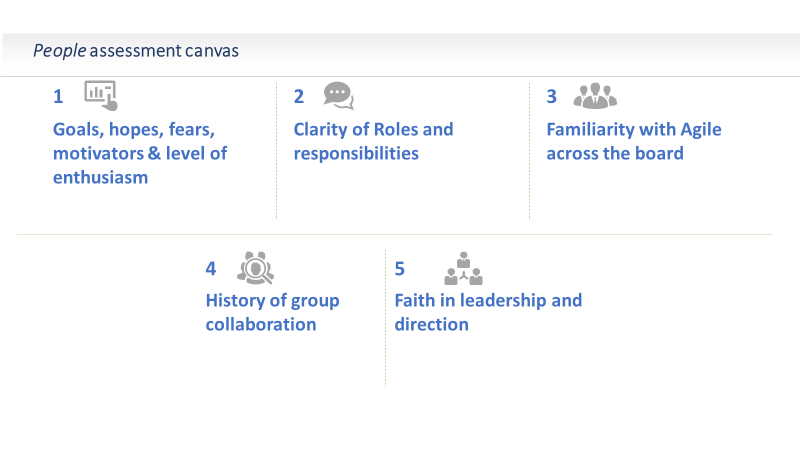
Task: Click the group of people icon
Action: tap(595, 95)
